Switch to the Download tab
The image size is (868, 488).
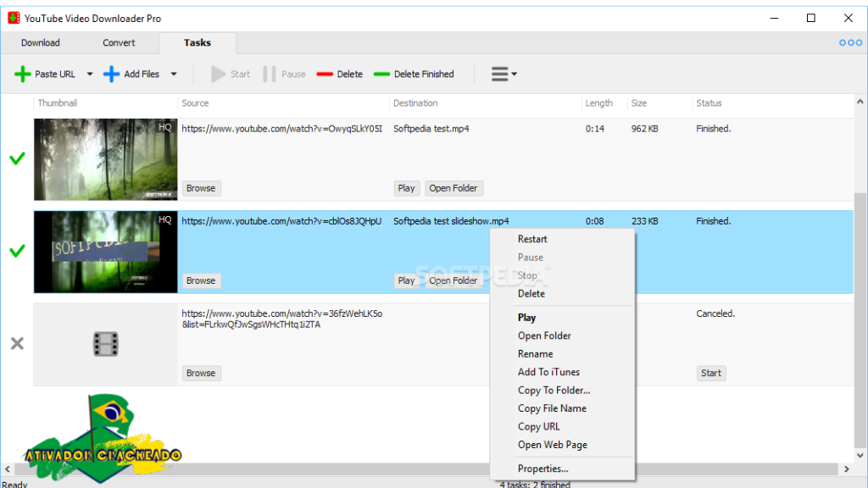[x=41, y=42]
